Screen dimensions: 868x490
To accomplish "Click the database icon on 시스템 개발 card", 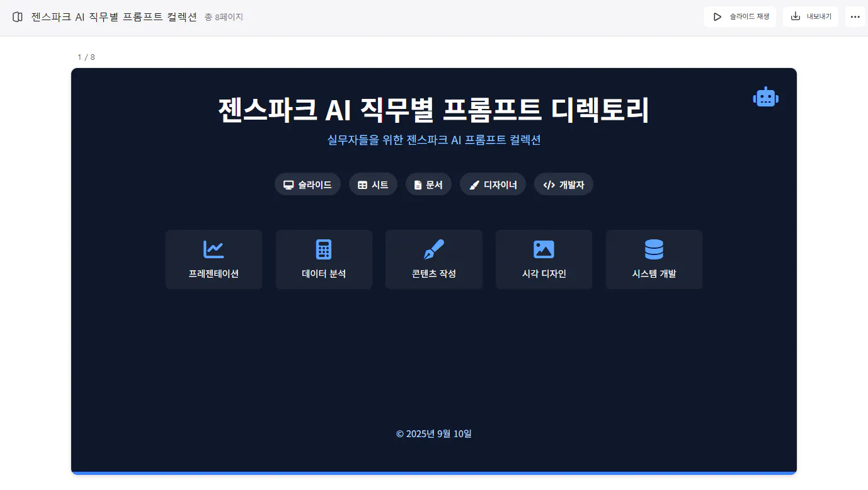I will point(654,249).
